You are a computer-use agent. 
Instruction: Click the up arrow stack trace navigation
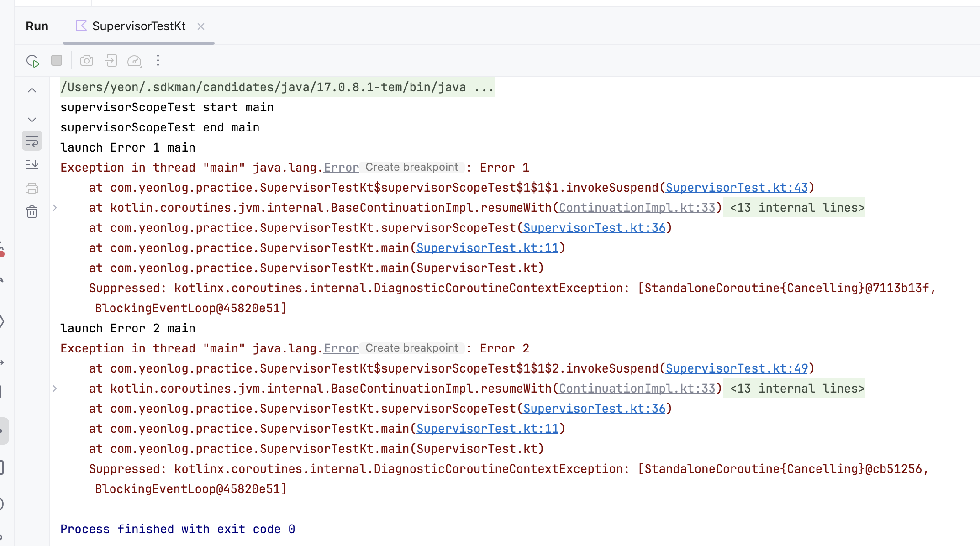tap(32, 93)
